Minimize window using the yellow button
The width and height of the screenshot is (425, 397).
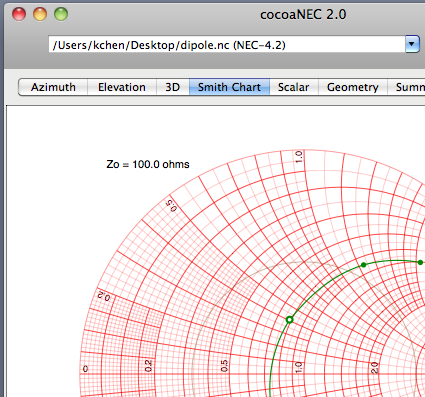[x=40, y=14]
